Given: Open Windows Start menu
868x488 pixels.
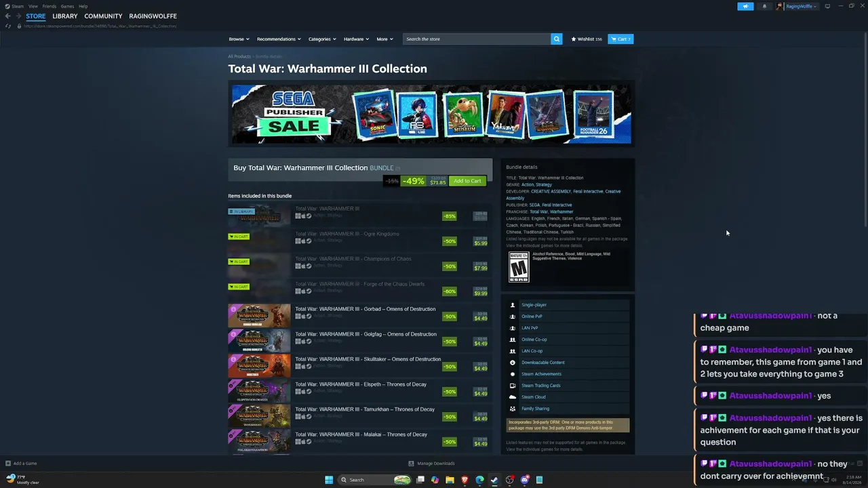Looking at the screenshot, I should tap(329, 480).
